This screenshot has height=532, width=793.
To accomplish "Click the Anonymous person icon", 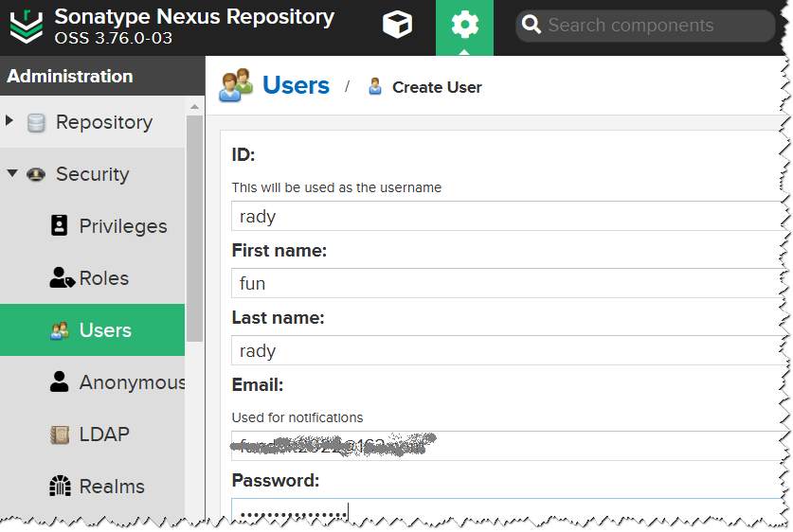I will coord(59,381).
